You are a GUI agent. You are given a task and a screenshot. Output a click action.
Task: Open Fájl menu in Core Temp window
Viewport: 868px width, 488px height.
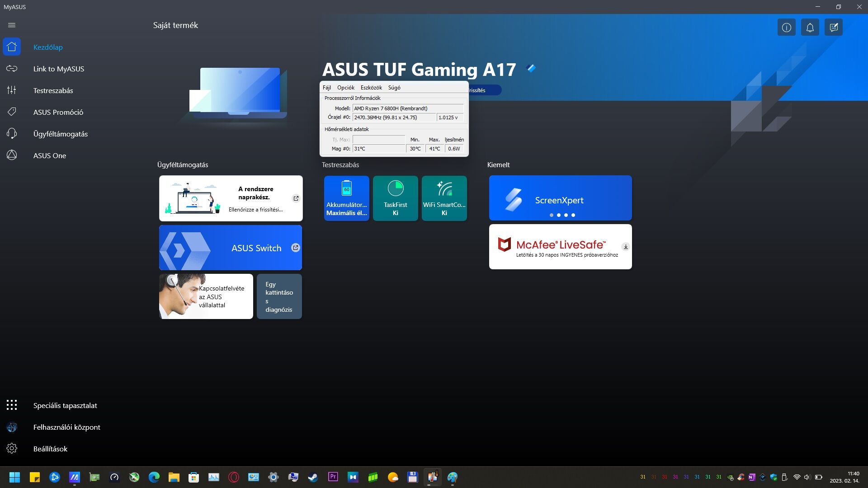coord(327,88)
